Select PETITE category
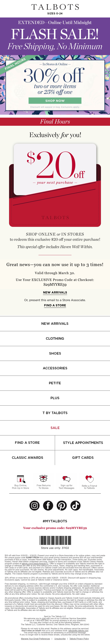This screenshot has height=644, width=110. [55, 383]
